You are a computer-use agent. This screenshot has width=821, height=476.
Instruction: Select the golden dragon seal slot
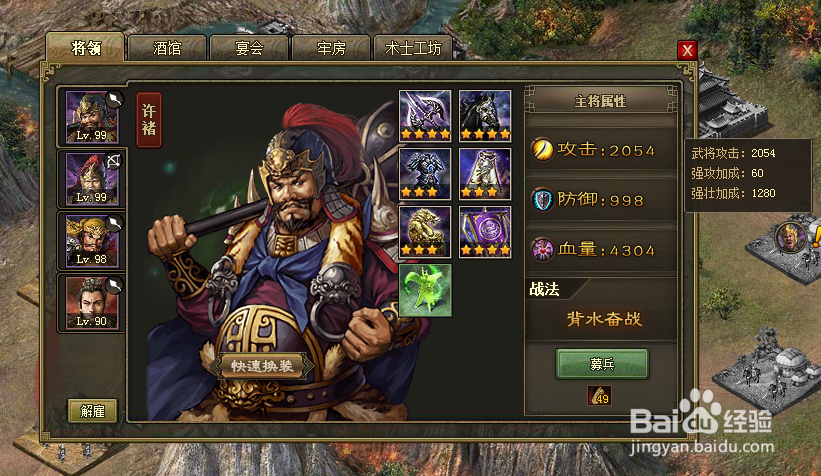[425, 232]
